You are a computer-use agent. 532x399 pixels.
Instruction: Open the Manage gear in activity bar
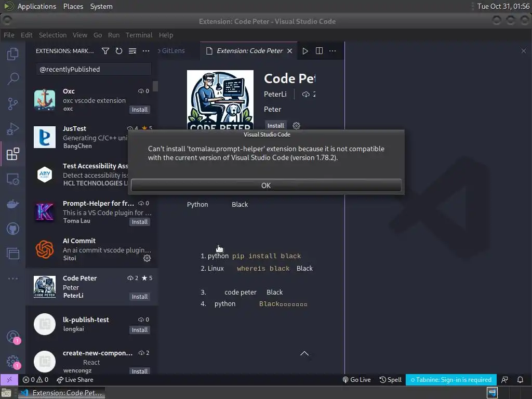[13, 362]
